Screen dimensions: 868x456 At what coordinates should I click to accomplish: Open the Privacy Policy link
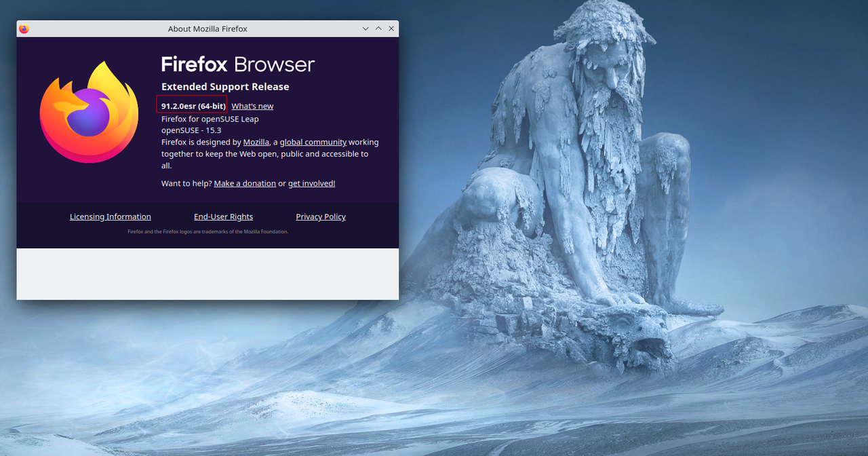321,217
